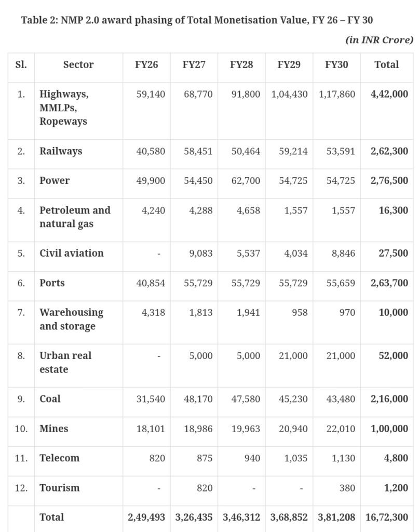The width and height of the screenshot is (420, 532).
Task: Click Highways total value 4,42,000
Action: tap(389, 94)
